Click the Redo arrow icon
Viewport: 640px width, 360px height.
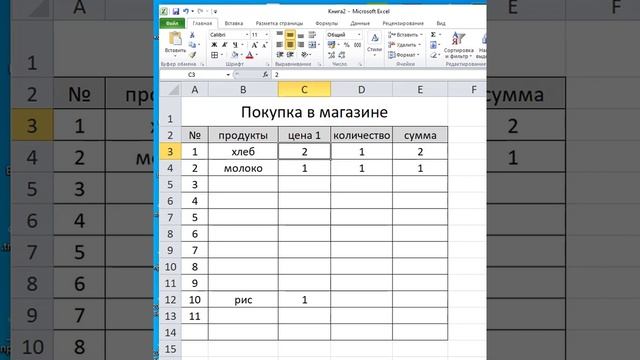pyautogui.click(x=200, y=11)
